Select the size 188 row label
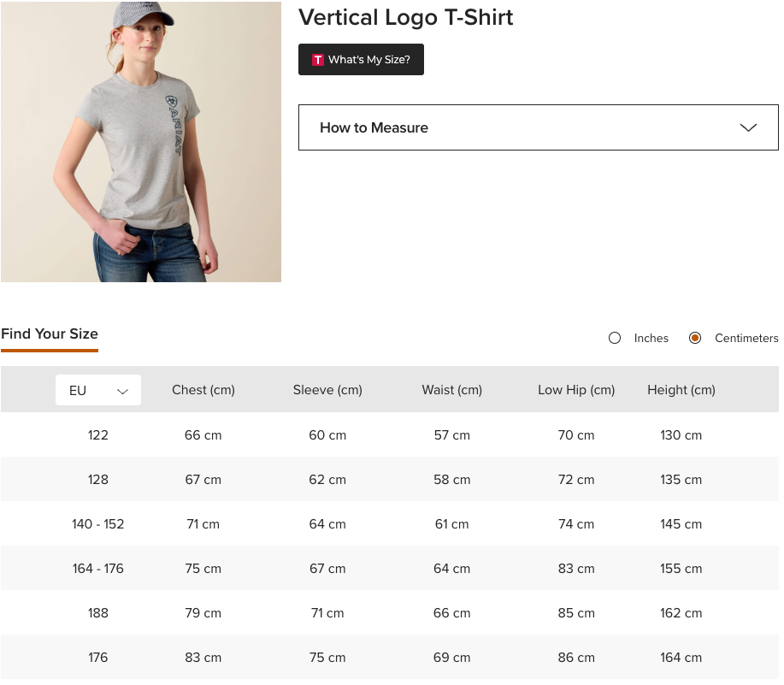784x685 pixels. pyautogui.click(x=98, y=613)
